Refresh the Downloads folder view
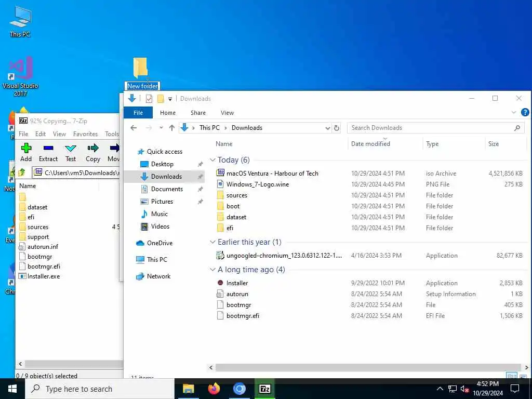 pos(337,128)
